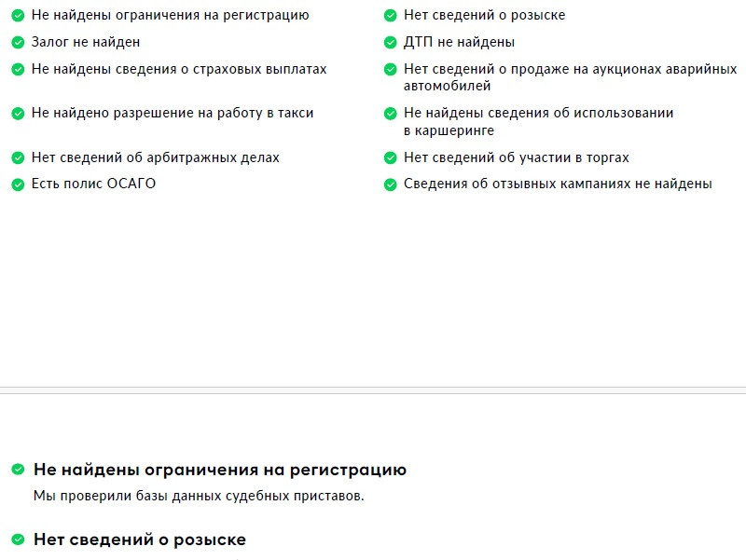Open the "Залог не найден" summary item
The height and width of the screenshot is (560, 746).
pos(86,42)
